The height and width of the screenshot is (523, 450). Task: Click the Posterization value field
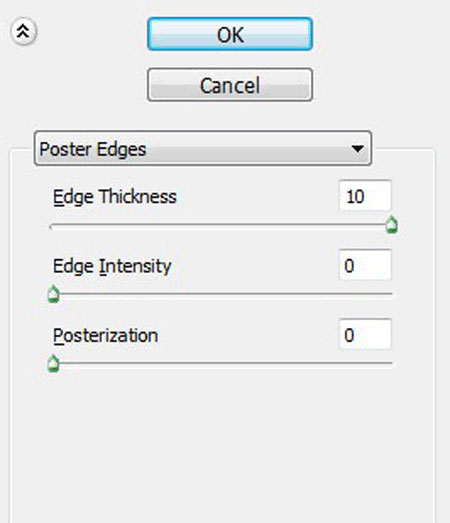point(365,335)
